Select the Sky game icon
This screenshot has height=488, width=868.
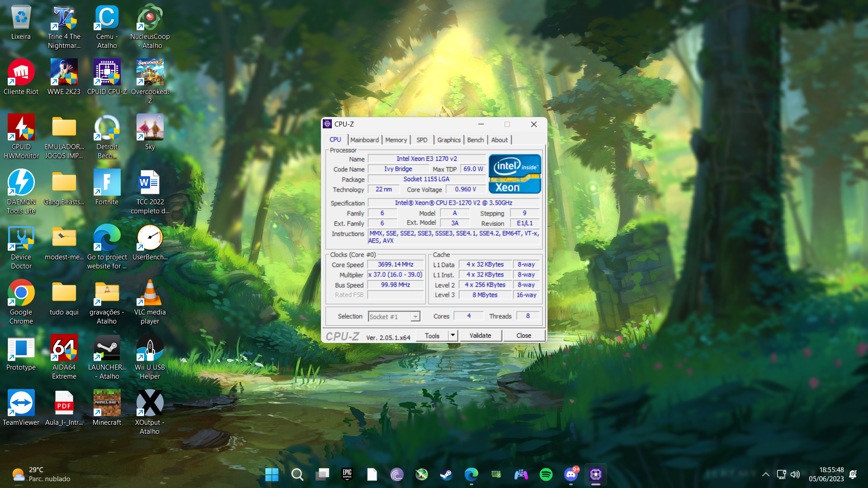click(150, 133)
